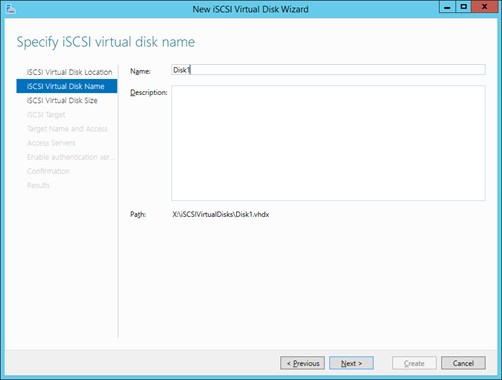Click inside the Description text box

pos(328,143)
